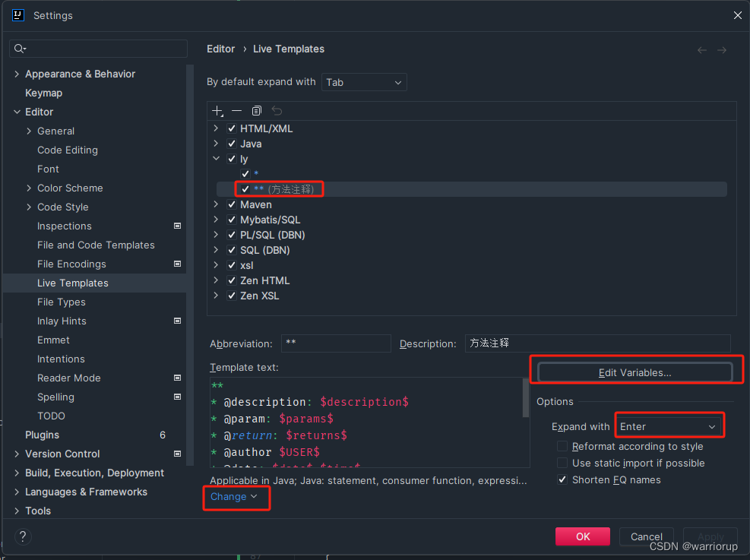Screen dimensions: 750x560
Task: Collapse the ly template group
Action: pos(216,158)
